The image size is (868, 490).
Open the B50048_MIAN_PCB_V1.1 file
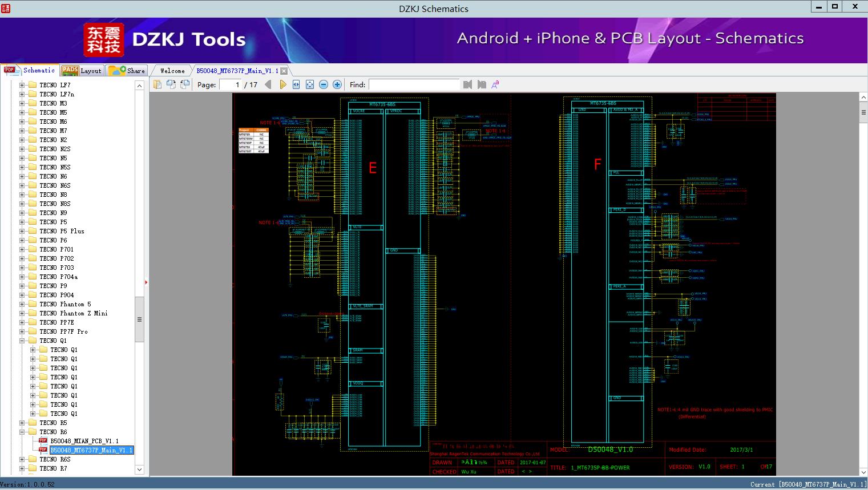pos(84,441)
